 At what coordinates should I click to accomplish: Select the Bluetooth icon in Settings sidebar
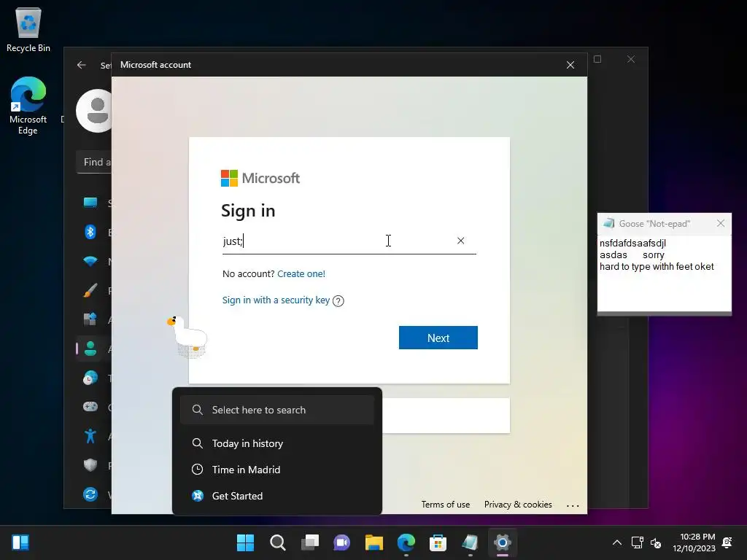coord(90,232)
